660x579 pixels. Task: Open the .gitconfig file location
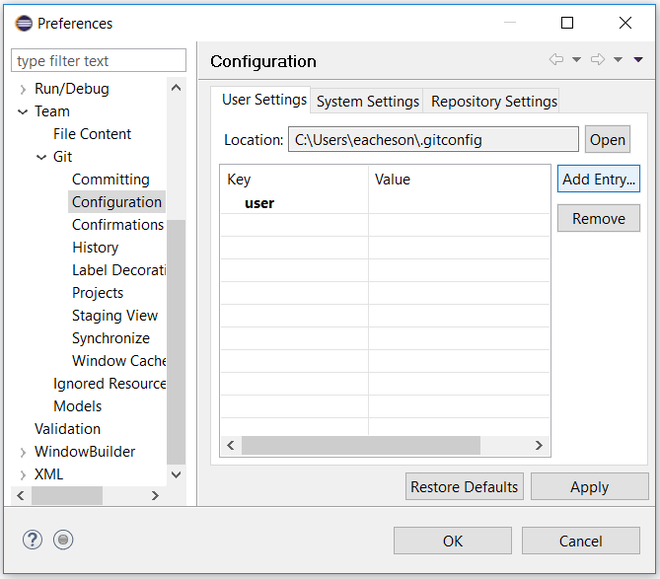coord(607,140)
